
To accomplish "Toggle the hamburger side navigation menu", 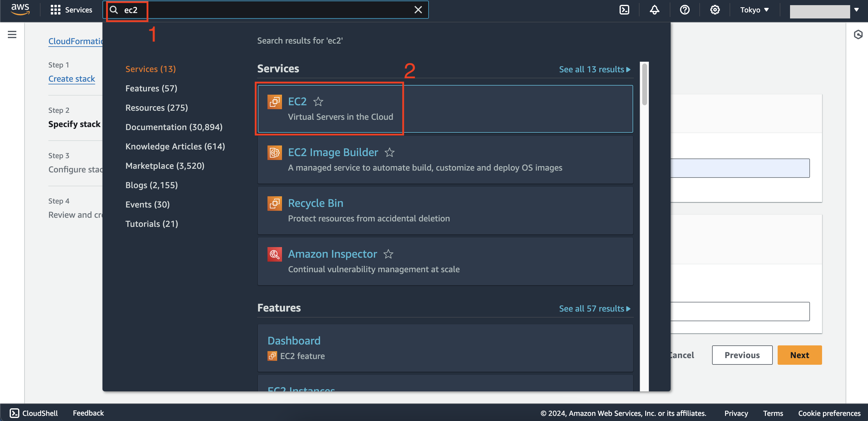I will coord(12,34).
